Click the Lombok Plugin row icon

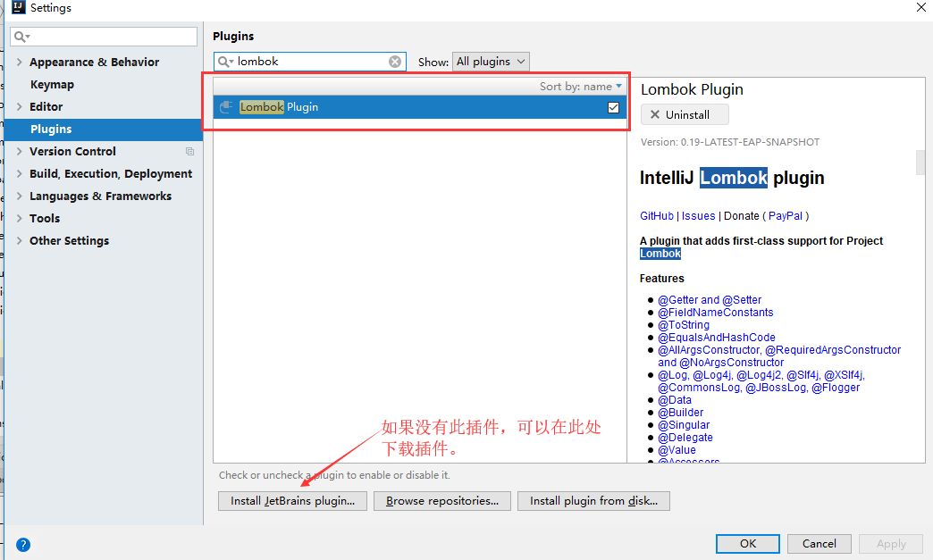pos(225,107)
